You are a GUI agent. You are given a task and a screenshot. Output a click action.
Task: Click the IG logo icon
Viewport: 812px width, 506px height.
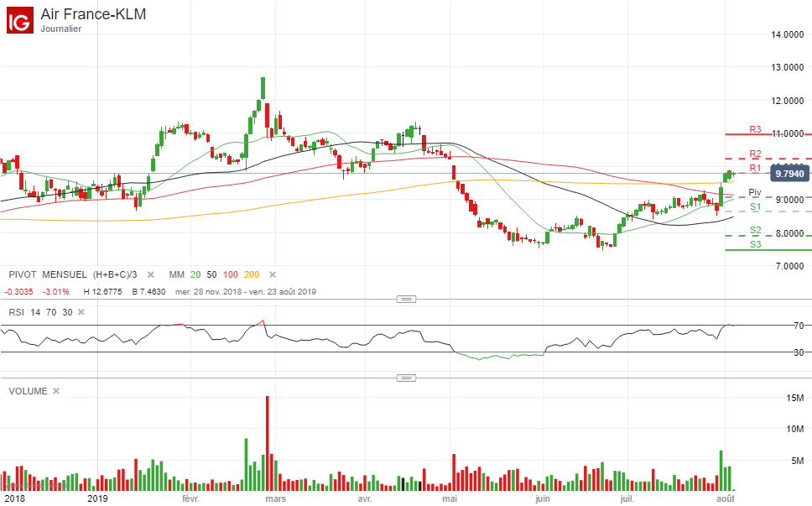pyautogui.click(x=19, y=20)
